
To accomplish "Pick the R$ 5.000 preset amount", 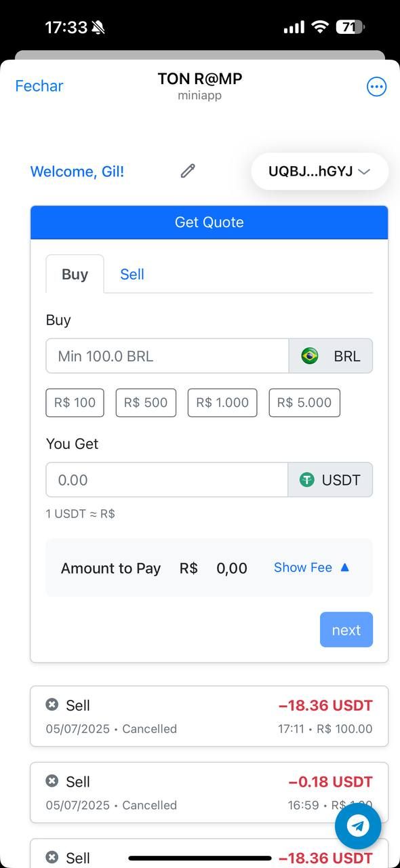I will coord(304,403).
